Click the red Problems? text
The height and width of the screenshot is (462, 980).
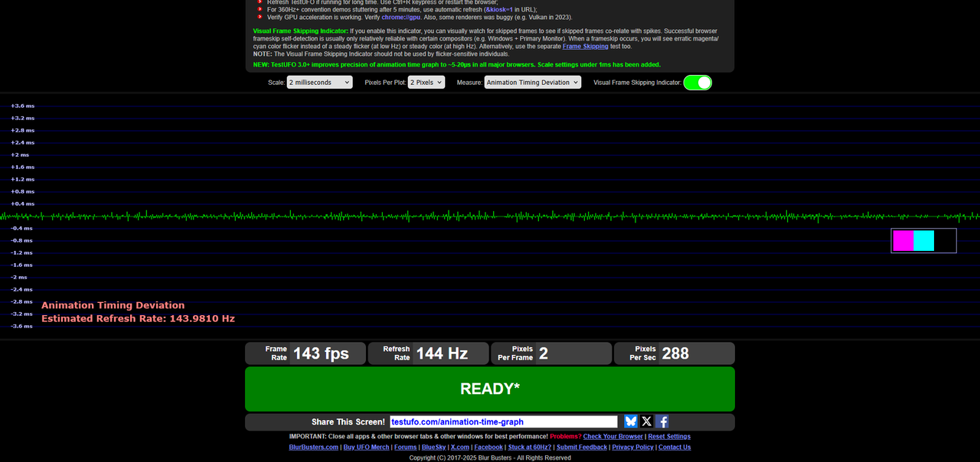pyautogui.click(x=565, y=436)
